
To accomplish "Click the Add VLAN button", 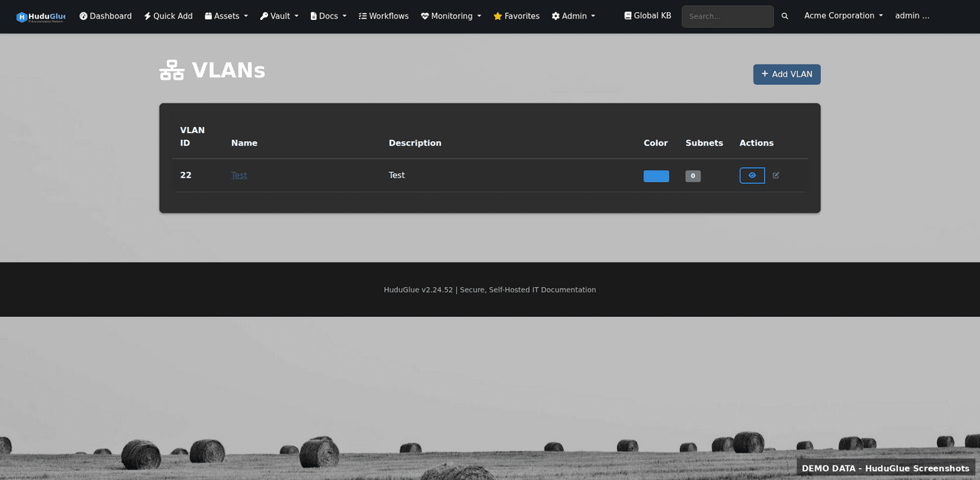I will pyautogui.click(x=787, y=74).
